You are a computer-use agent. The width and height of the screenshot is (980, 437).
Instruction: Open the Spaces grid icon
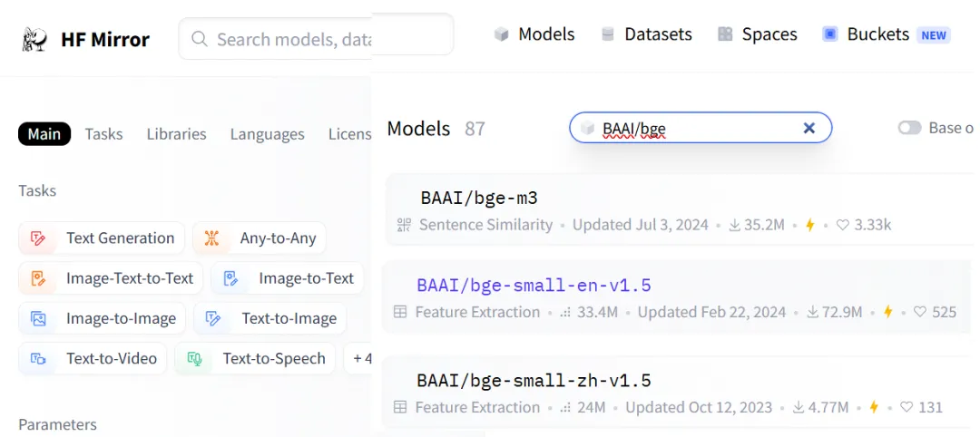(725, 34)
